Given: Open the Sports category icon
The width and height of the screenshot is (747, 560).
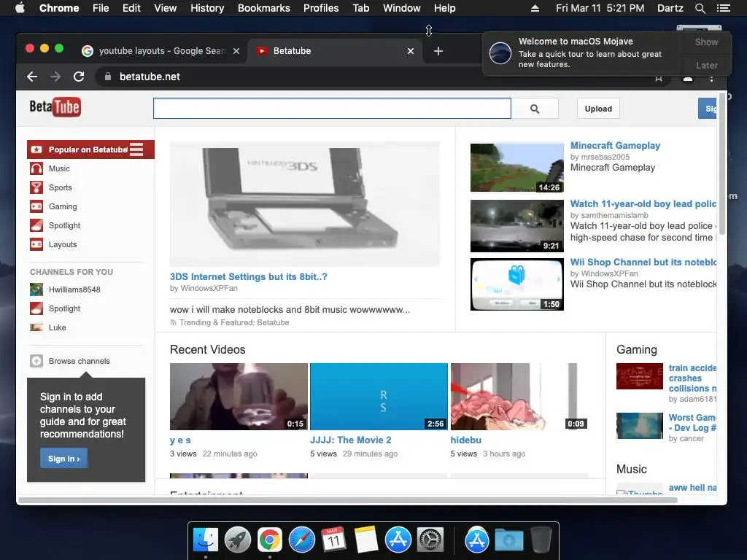Looking at the screenshot, I should (x=36, y=187).
